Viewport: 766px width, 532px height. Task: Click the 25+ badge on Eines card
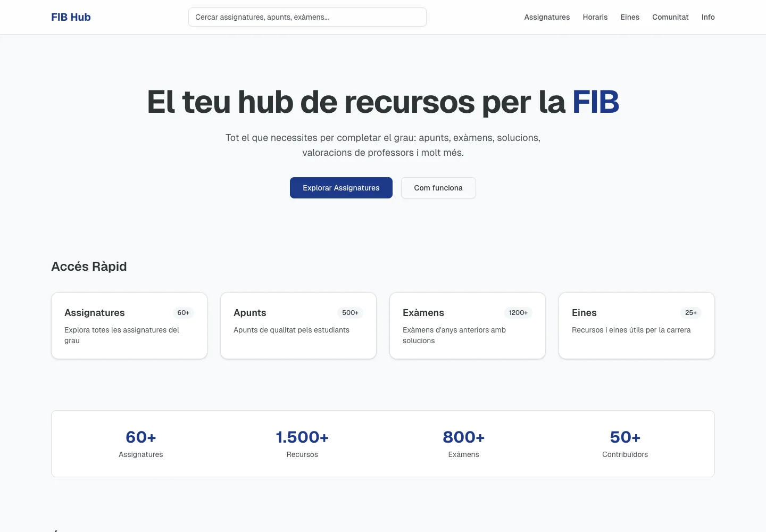pos(691,313)
